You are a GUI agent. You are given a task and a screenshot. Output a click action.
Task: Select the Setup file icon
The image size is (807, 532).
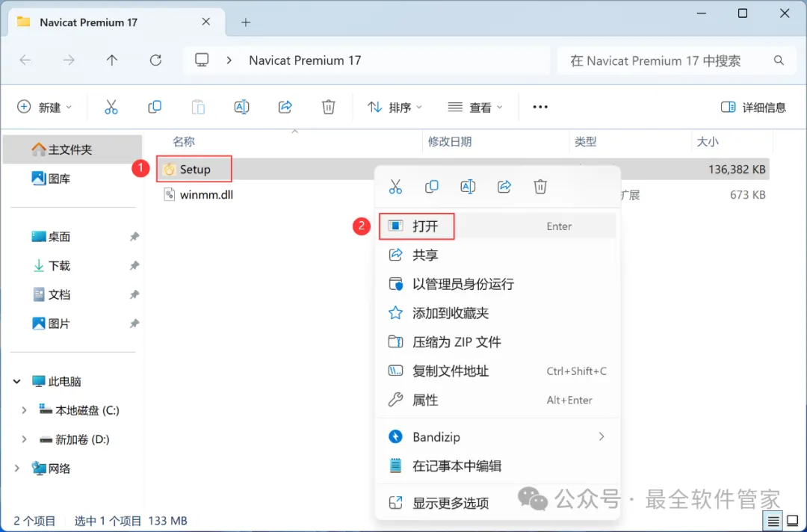click(x=169, y=170)
